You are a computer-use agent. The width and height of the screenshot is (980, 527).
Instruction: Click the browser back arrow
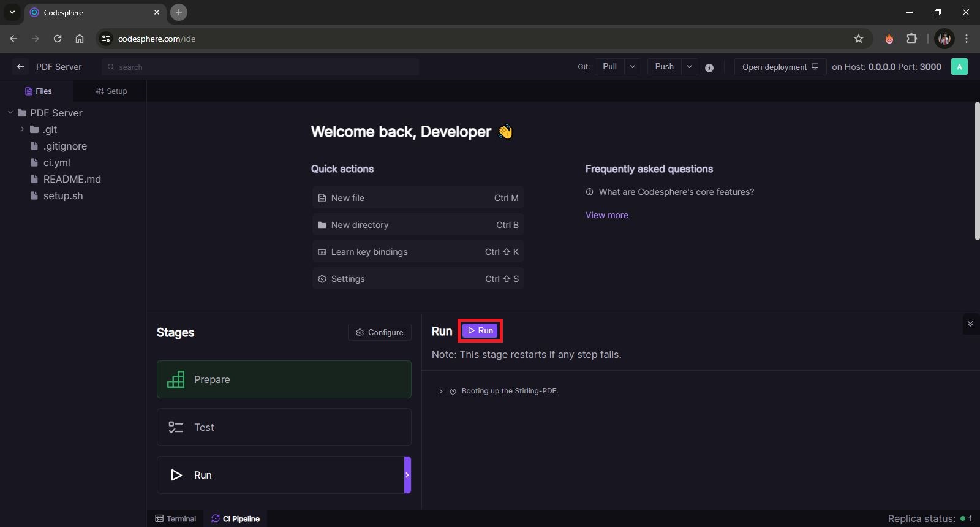[x=13, y=39]
